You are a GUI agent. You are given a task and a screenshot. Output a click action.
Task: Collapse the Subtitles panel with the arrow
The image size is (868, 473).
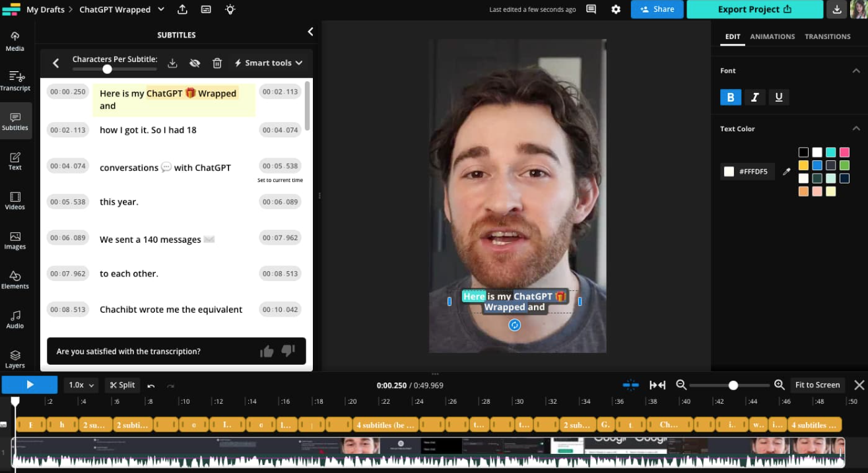point(310,32)
